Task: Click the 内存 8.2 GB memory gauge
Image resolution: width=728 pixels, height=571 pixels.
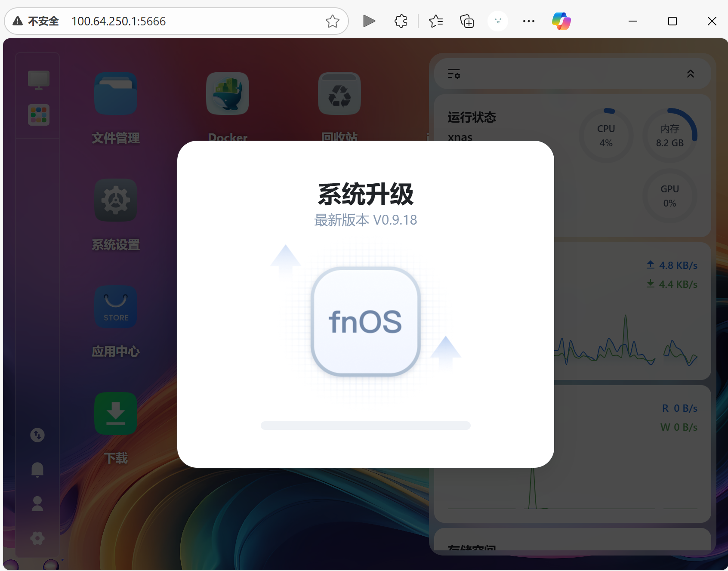Action: click(669, 136)
